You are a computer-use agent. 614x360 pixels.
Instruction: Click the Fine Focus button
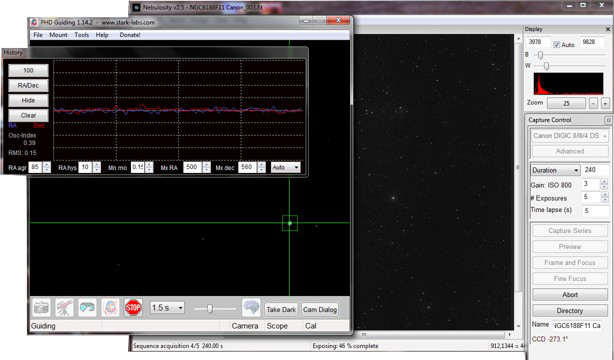(570, 279)
